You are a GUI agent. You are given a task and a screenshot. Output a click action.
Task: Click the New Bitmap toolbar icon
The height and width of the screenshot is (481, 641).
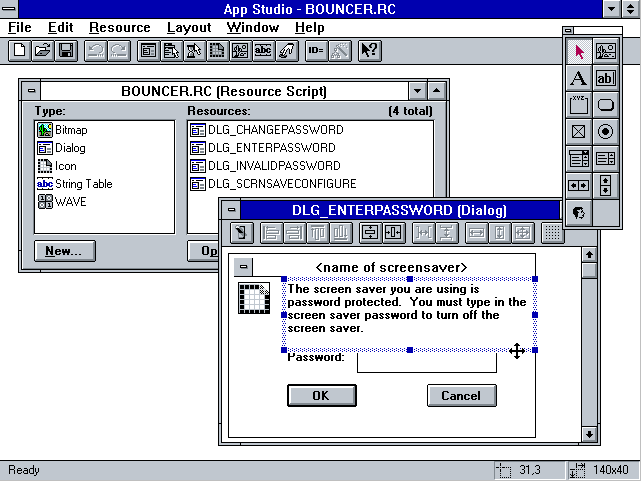click(x=240, y=51)
